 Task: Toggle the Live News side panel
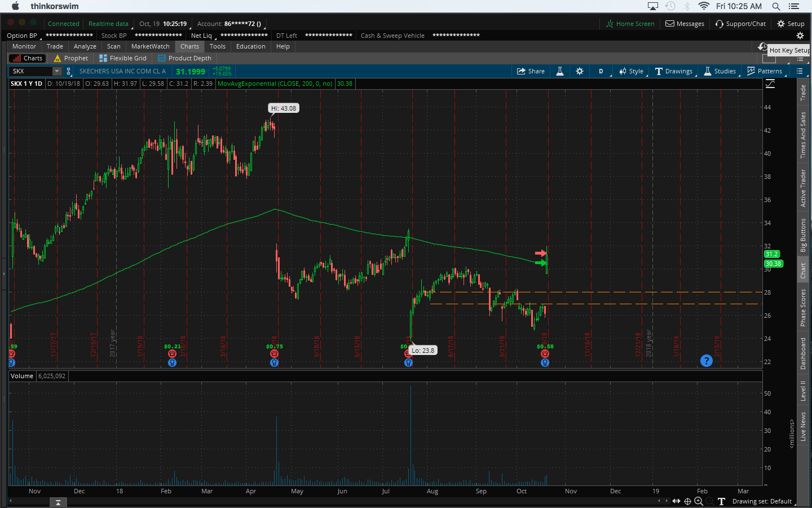(x=803, y=426)
